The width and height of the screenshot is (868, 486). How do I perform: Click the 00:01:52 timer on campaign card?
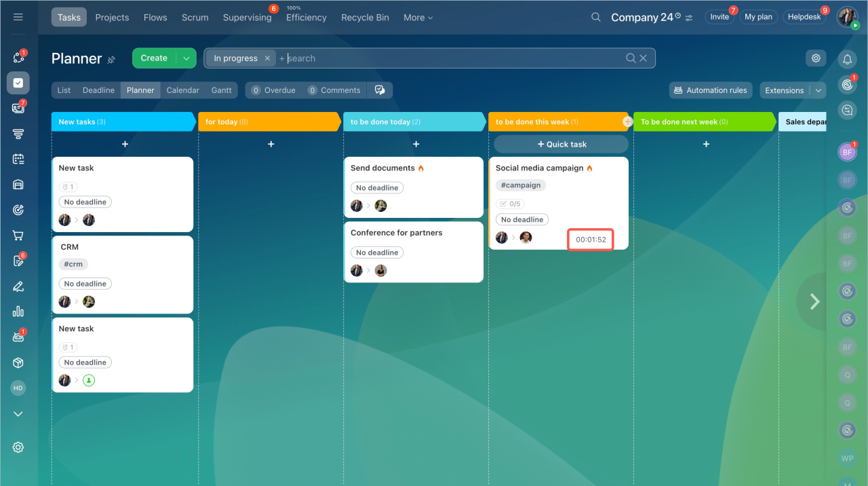coord(591,240)
